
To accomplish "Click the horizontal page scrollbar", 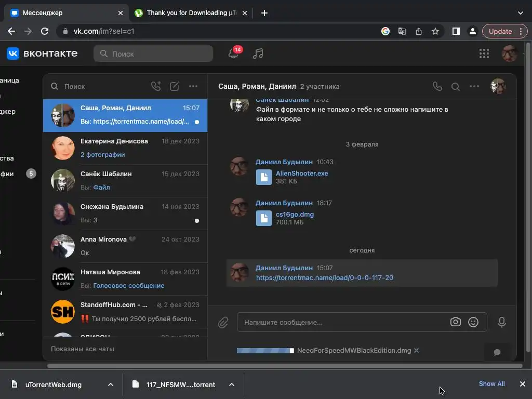I will [x=285, y=366].
